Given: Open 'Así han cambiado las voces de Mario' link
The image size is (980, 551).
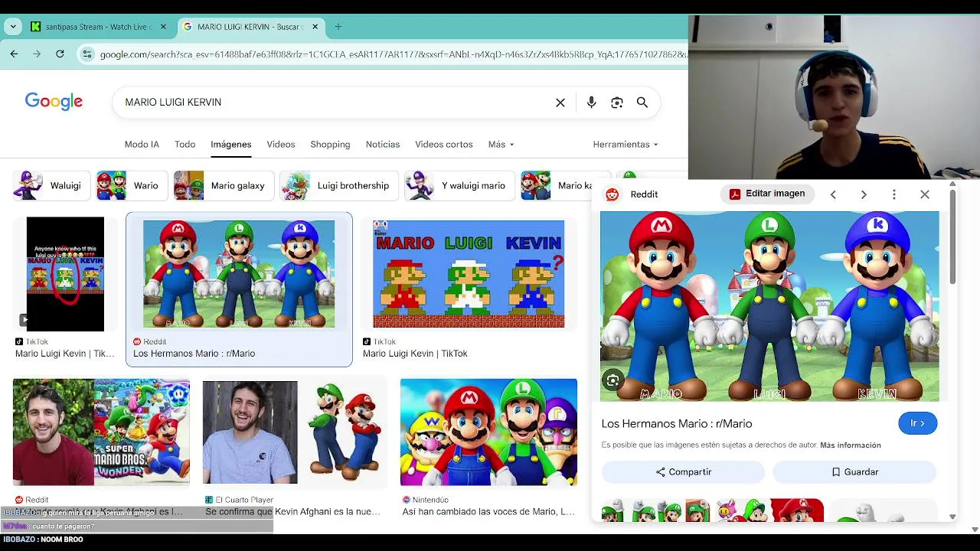Looking at the screenshot, I should coord(488,511).
